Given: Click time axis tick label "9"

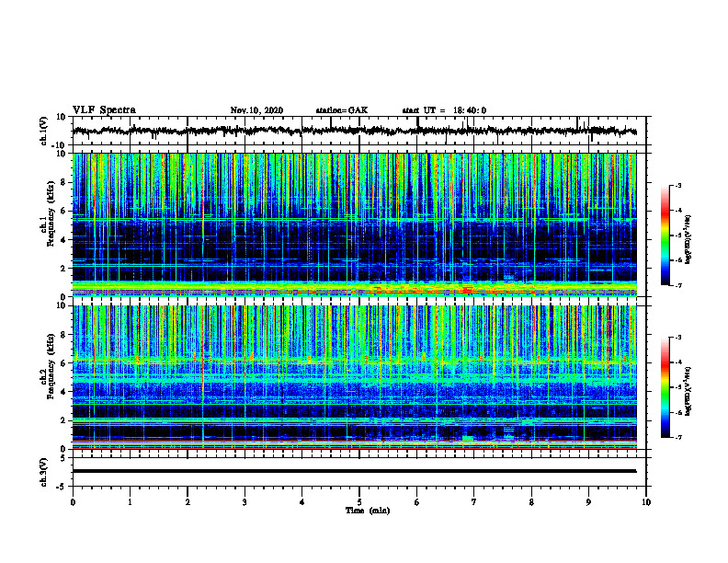Looking at the screenshot, I should click(x=588, y=502).
